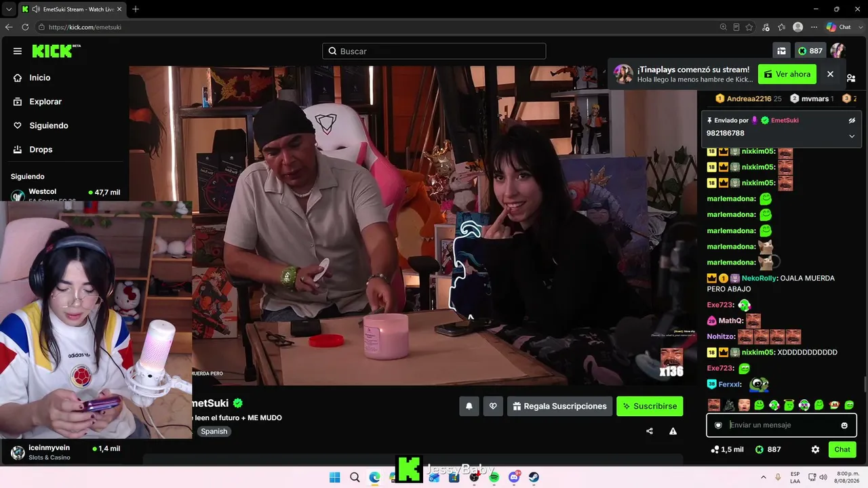The height and width of the screenshot is (488, 868).
Task: Dismiss the Tinaplays stream notification
Action: [830, 74]
